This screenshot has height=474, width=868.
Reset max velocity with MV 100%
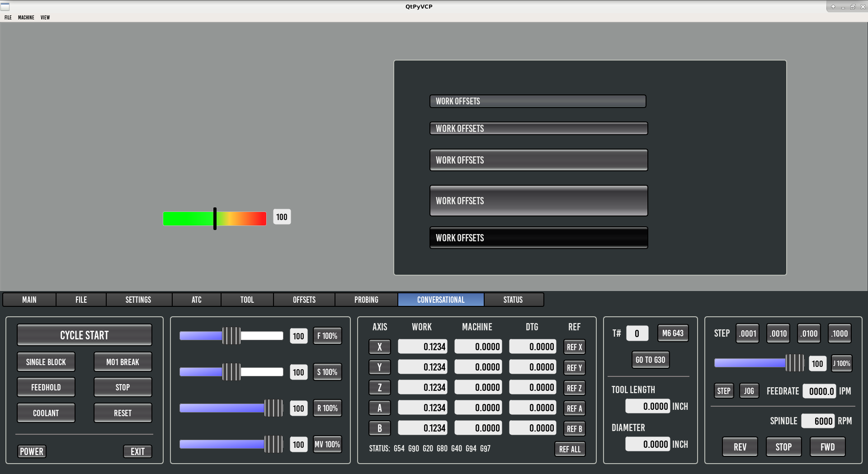point(327,444)
